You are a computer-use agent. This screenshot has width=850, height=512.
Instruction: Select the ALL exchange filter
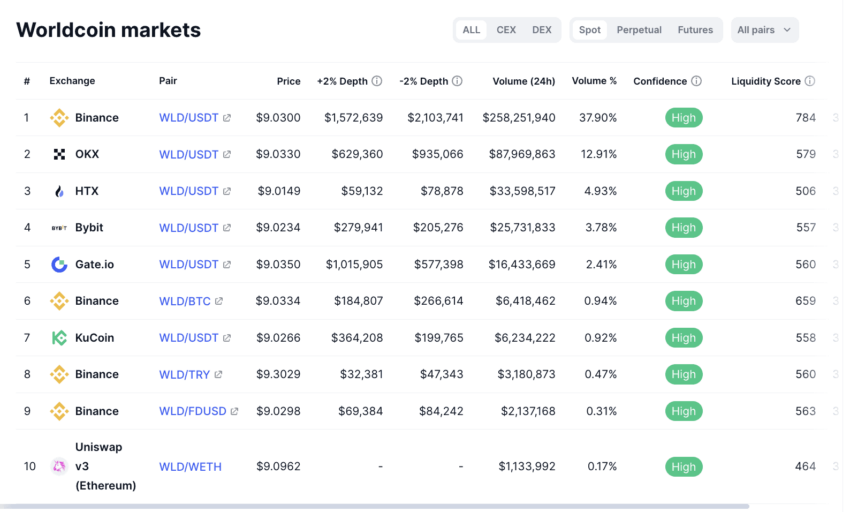point(471,30)
